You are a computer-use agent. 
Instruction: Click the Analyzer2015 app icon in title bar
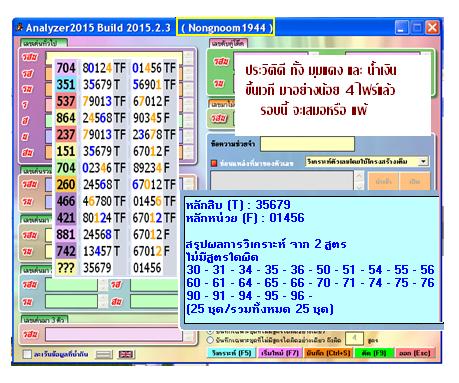tap(20, 27)
